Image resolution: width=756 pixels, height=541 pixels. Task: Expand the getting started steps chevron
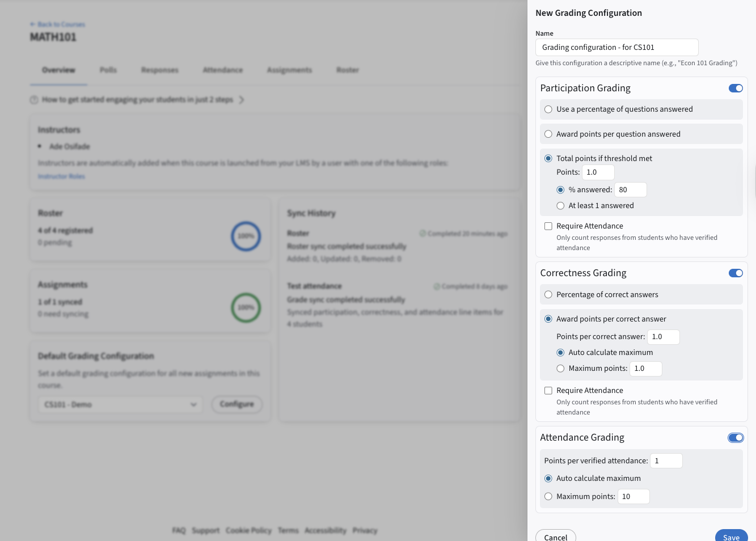pos(242,100)
